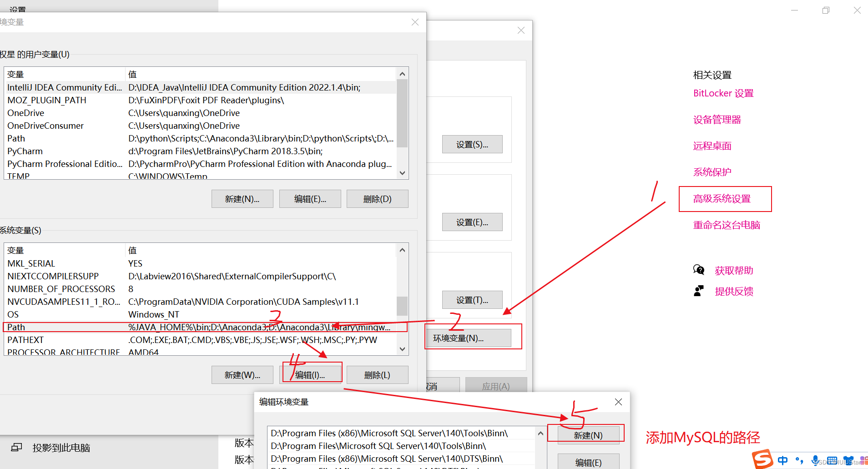Select D:\Program Files (x86)\...\140\DTS\Binn\ entry
868x469 pixels.
(402, 459)
